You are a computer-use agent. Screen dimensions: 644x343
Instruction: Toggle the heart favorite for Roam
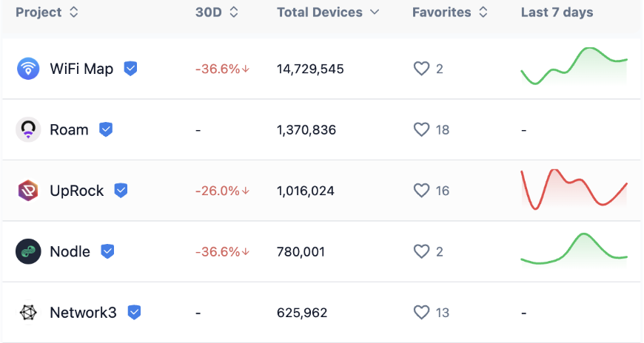(x=421, y=130)
